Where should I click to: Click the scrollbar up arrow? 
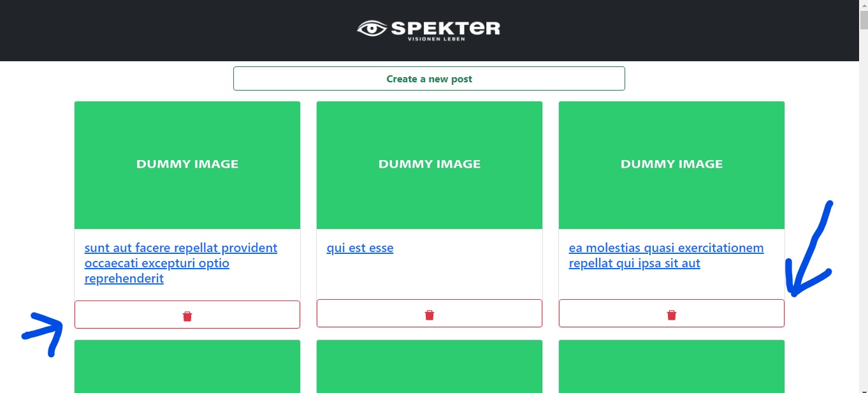(x=864, y=5)
